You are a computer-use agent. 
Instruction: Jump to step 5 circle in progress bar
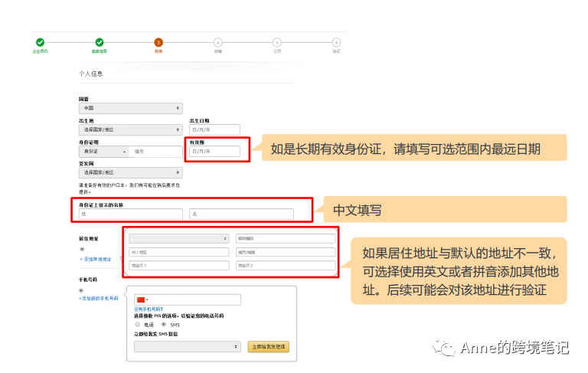277,42
